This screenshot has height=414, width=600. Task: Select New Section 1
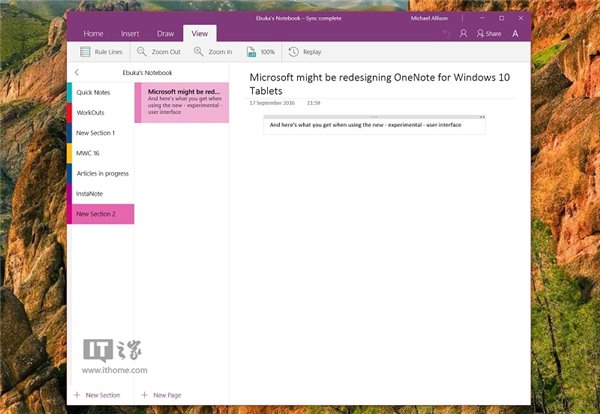(101, 133)
